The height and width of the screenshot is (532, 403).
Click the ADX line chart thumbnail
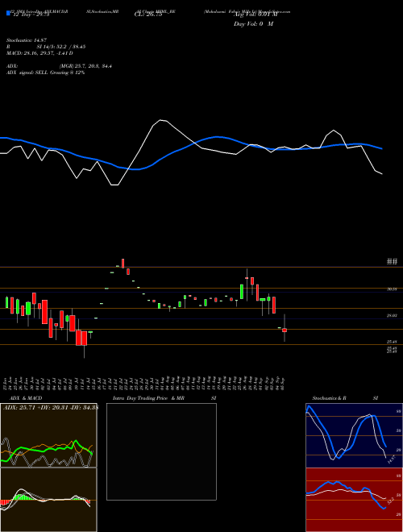[48, 435]
